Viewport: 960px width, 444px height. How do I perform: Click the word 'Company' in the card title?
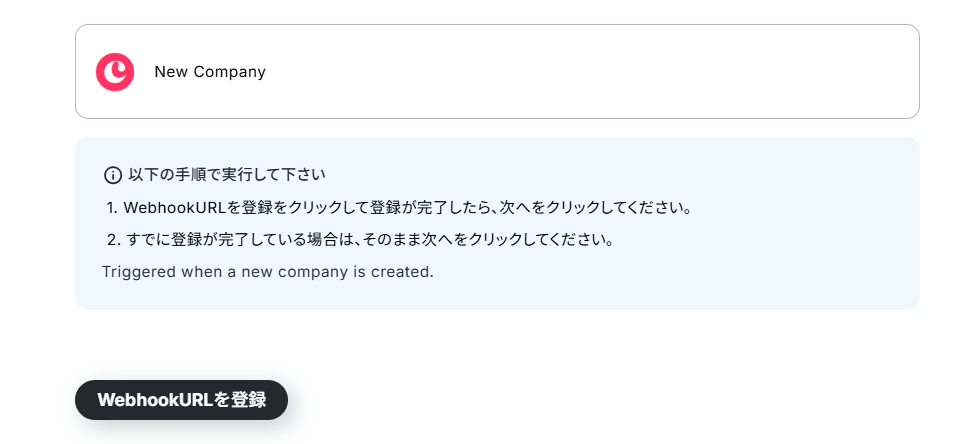click(x=230, y=72)
